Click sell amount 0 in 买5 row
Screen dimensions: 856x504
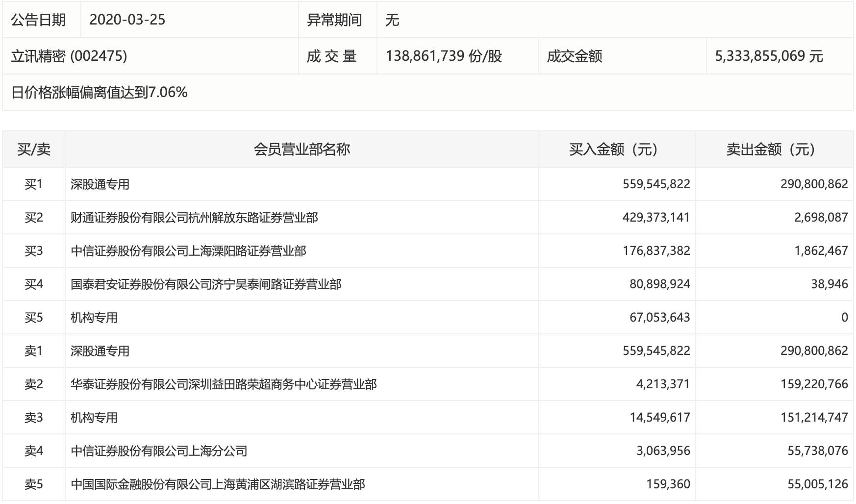pyautogui.click(x=845, y=318)
